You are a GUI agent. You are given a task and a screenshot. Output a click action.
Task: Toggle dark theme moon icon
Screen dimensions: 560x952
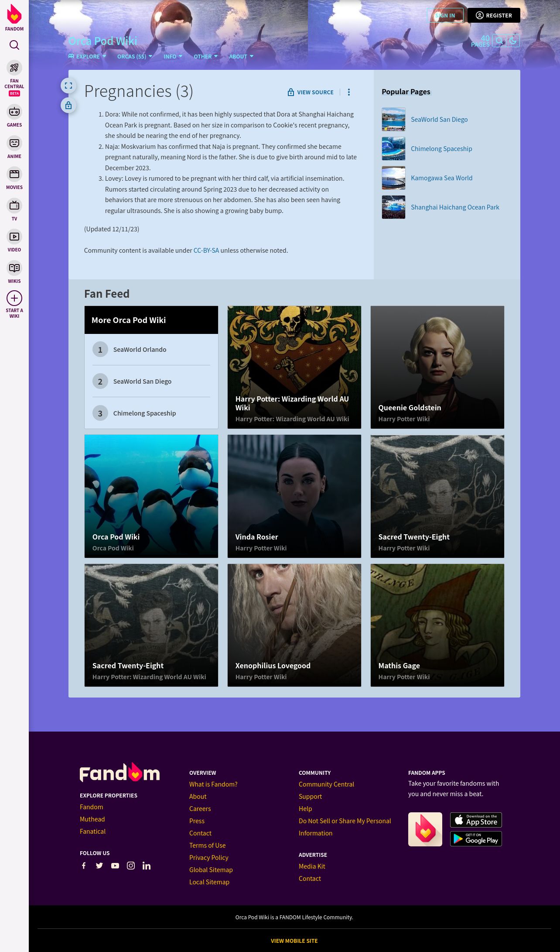point(513,41)
